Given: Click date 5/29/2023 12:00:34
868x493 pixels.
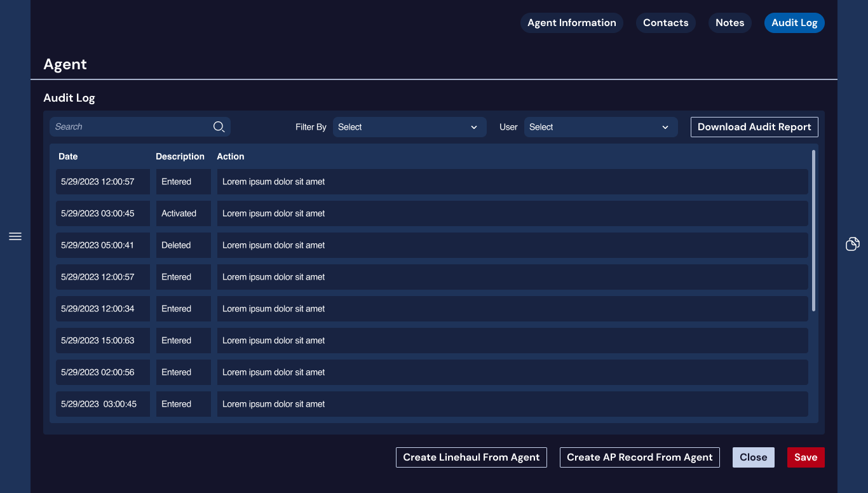Looking at the screenshot, I should point(103,309).
